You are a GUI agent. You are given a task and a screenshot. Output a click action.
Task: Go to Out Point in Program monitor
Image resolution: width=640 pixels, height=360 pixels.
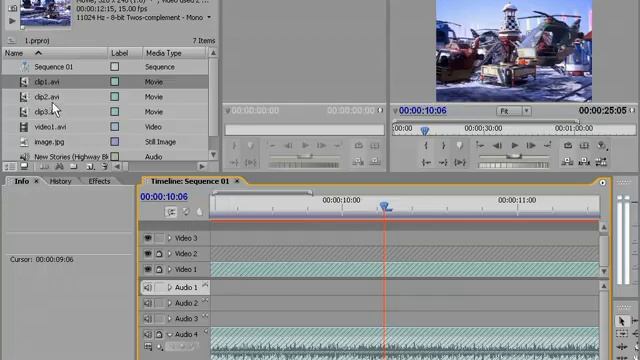coord(443,162)
